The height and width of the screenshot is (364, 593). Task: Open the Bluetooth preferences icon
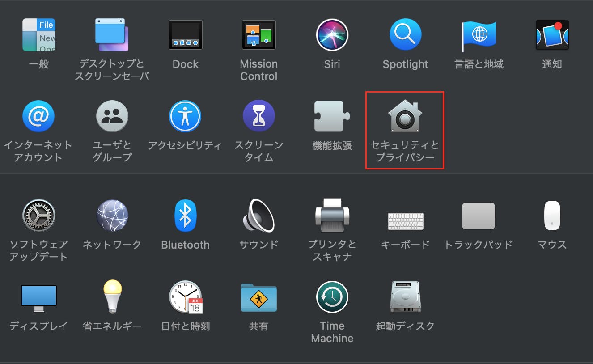coord(185,216)
